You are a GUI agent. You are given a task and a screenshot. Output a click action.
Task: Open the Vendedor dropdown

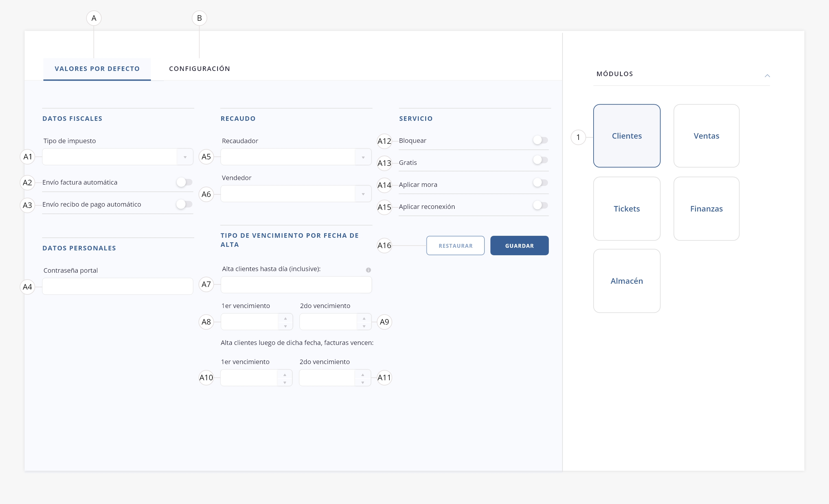[x=363, y=194]
